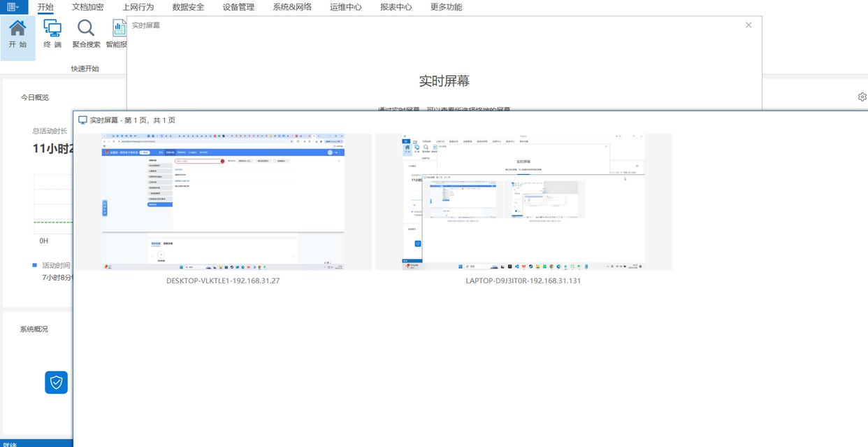The image size is (868, 447).
Task: Click the blue shield icon under 系统概况
Action: click(57, 382)
